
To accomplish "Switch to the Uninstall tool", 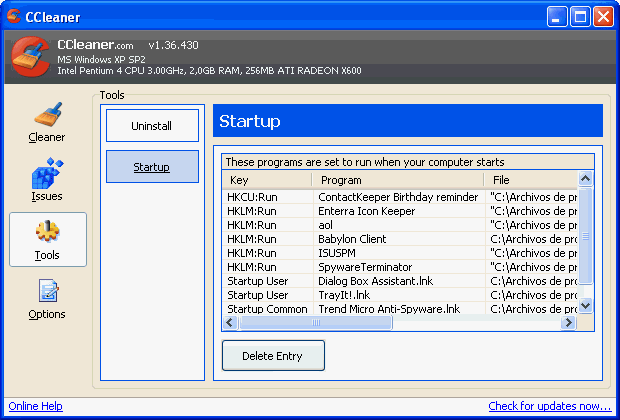I will point(152,126).
